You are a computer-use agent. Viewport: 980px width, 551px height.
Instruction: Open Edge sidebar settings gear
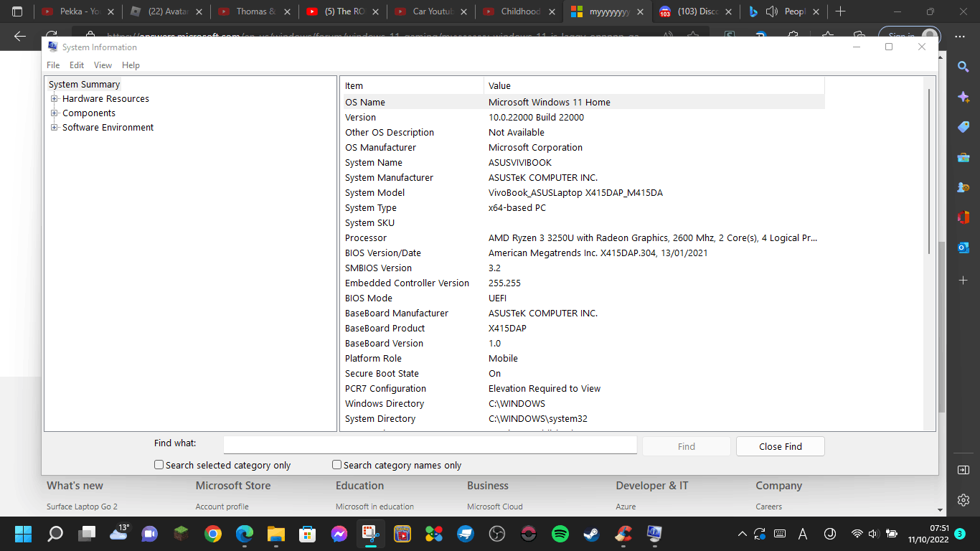pos(963,500)
